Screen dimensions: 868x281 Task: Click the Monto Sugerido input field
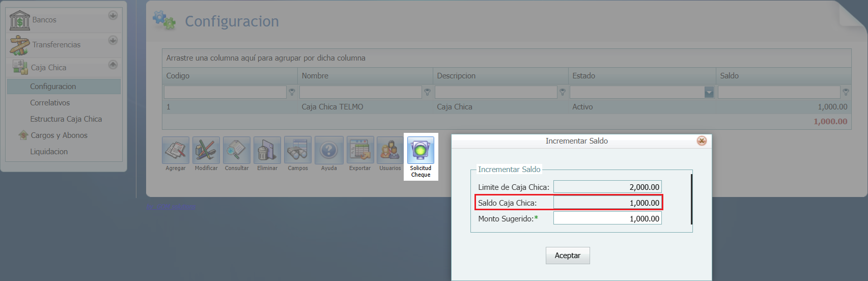tap(607, 218)
